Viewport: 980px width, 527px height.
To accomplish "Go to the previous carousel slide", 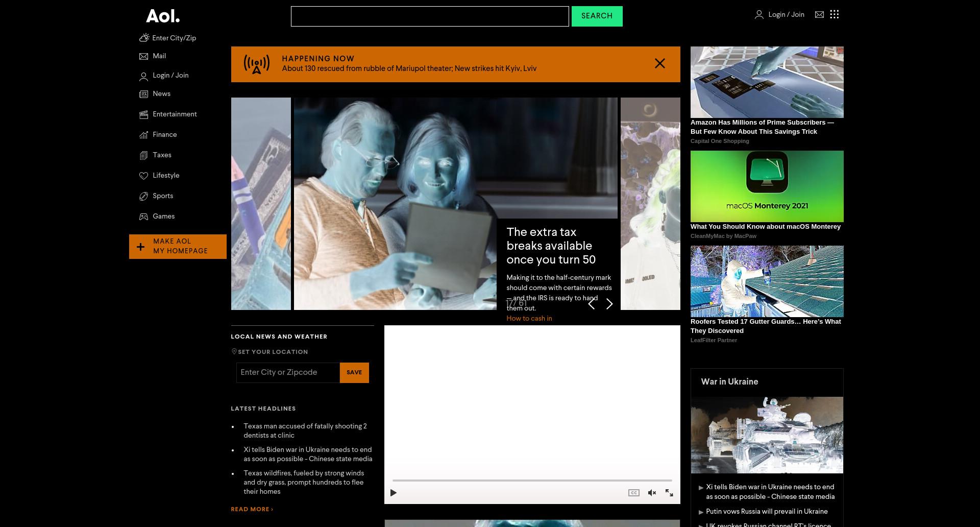I will click(x=591, y=304).
